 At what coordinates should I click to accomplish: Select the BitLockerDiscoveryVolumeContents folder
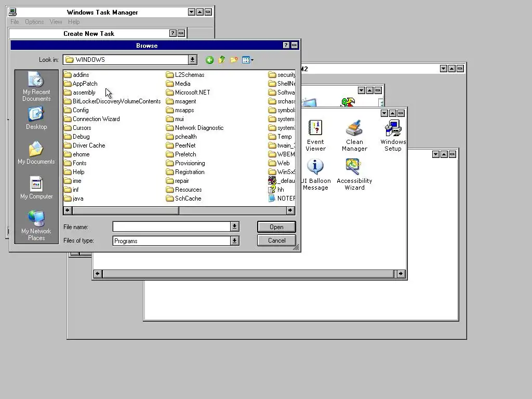(112, 101)
